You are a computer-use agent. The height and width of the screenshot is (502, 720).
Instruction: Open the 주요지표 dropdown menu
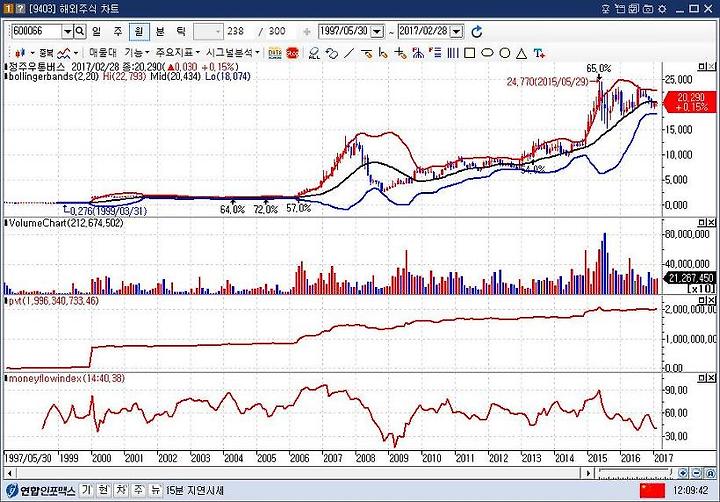point(177,53)
